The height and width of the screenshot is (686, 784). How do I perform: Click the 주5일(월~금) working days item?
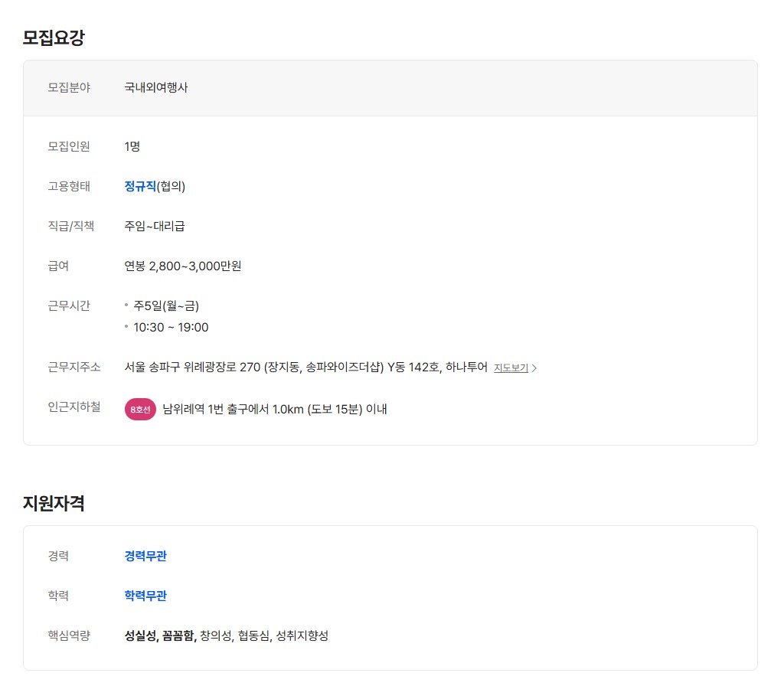(166, 305)
